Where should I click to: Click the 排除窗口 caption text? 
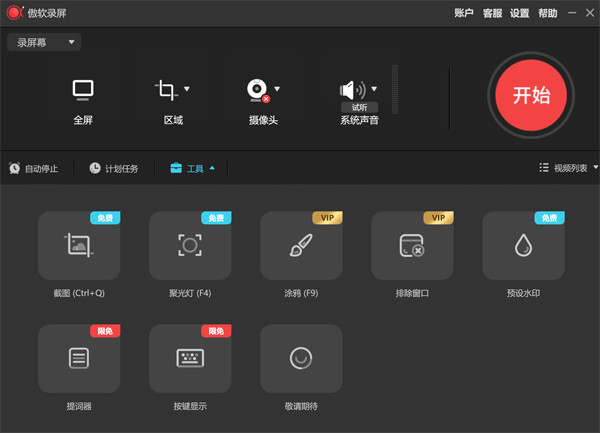click(x=412, y=293)
